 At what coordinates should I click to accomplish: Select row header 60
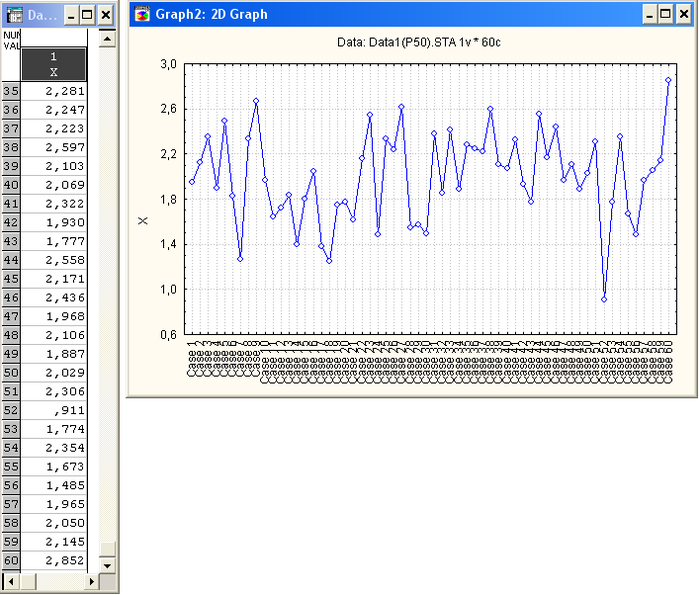pos(11,560)
